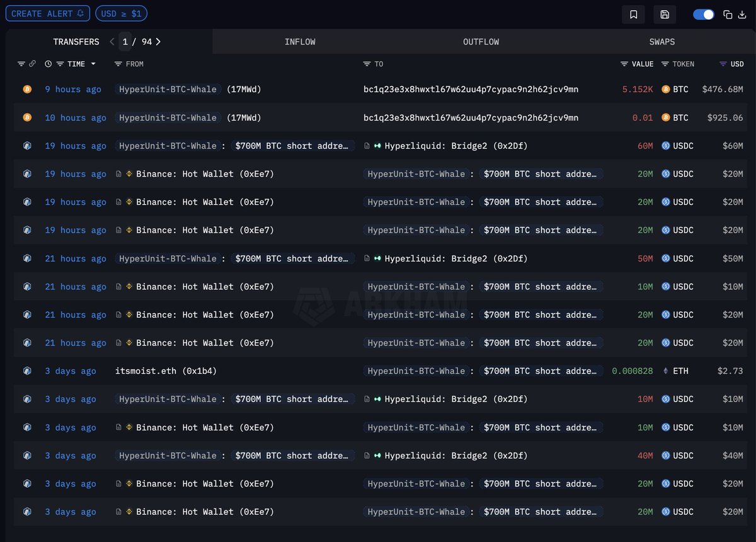Image resolution: width=756 pixels, height=542 pixels.
Task: Switch to the INFLOW tab
Action: click(300, 42)
